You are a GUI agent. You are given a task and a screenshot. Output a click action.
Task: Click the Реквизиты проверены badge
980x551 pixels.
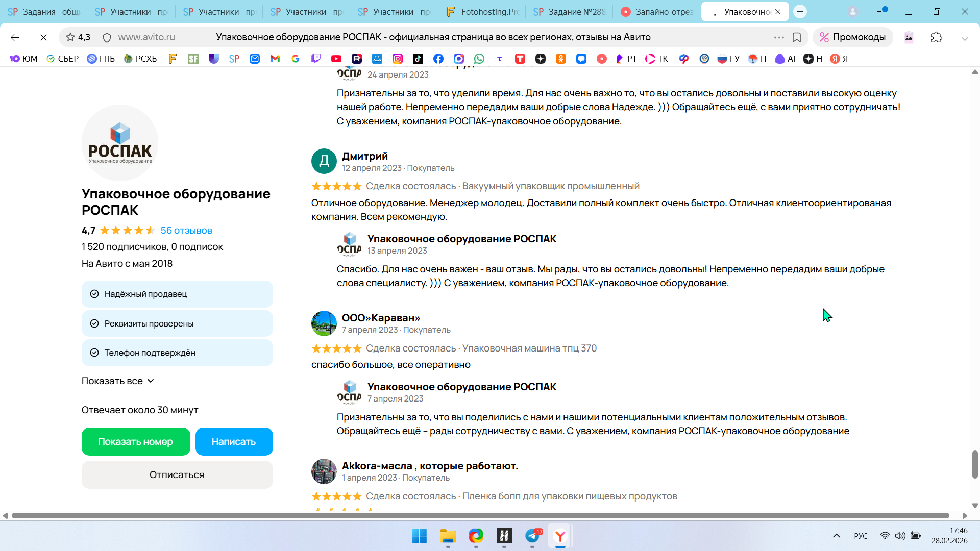177,323
